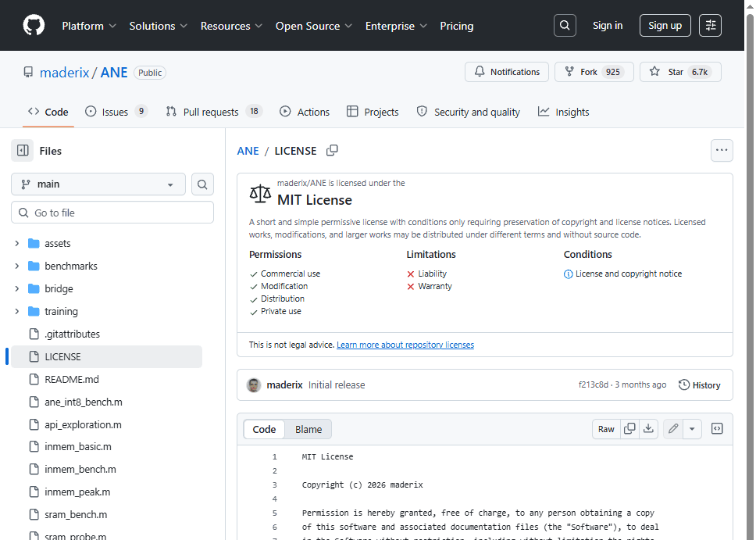The image size is (756, 540).
Task: Expand the assets folder
Action: tap(17, 243)
